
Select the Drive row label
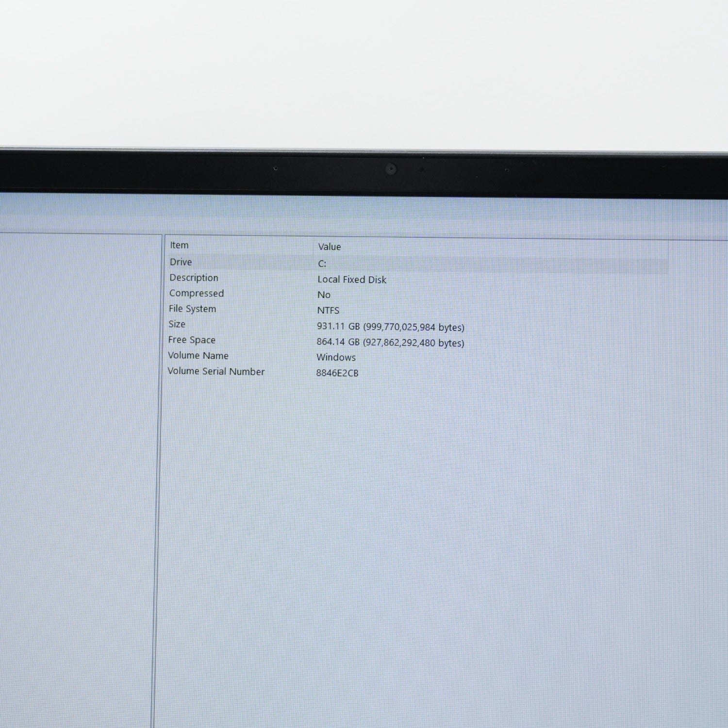pos(181,262)
